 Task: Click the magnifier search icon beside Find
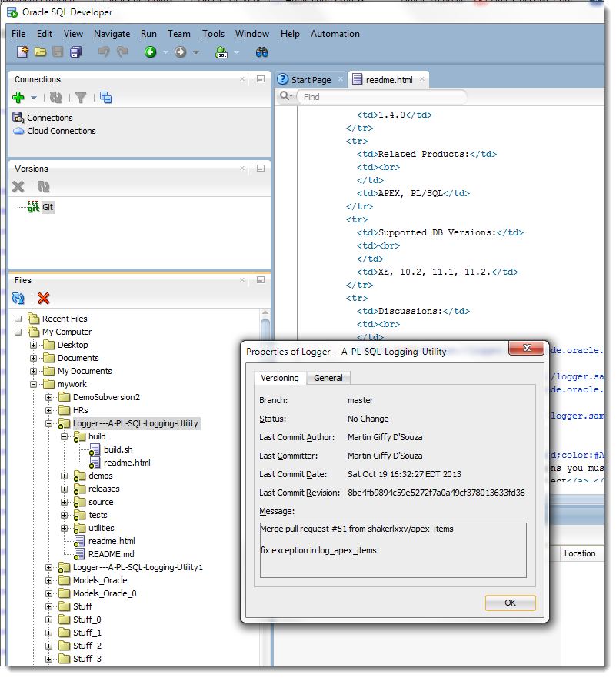coord(285,95)
